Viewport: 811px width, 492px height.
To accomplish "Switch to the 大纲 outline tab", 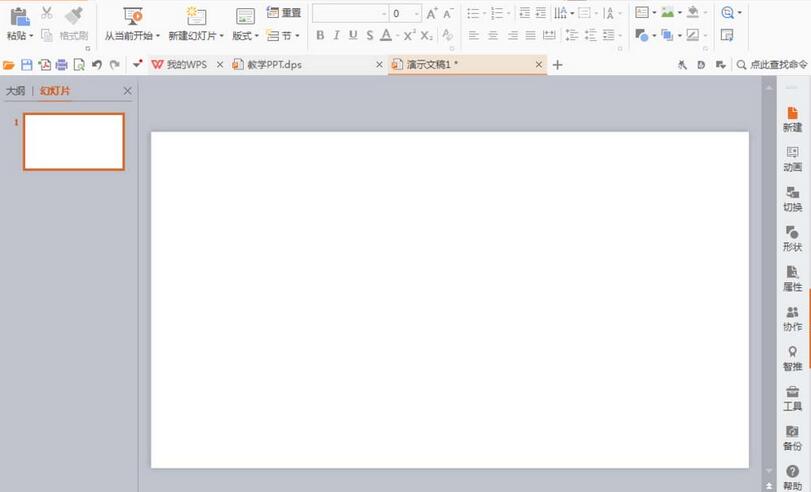I will coord(16,91).
